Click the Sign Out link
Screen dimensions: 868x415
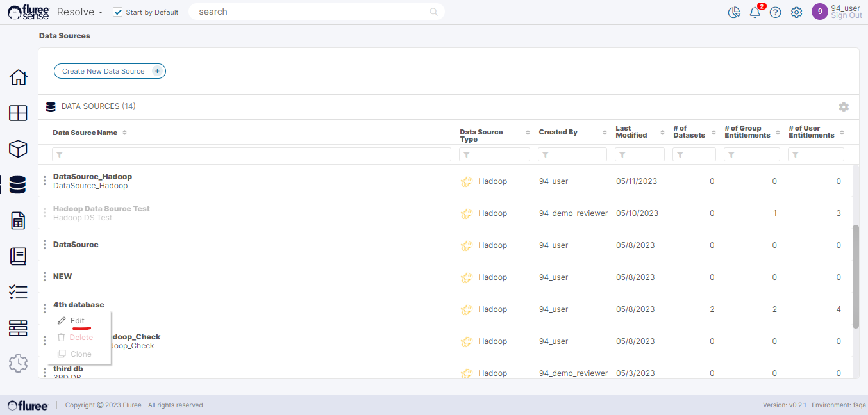click(x=846, y=16)
